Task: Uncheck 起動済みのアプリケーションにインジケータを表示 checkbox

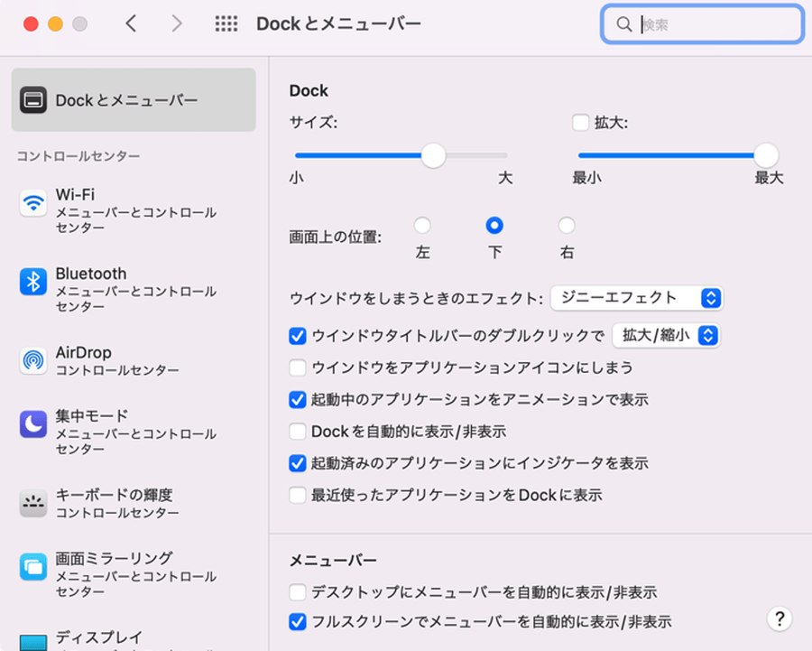Action: click(297, 463)
